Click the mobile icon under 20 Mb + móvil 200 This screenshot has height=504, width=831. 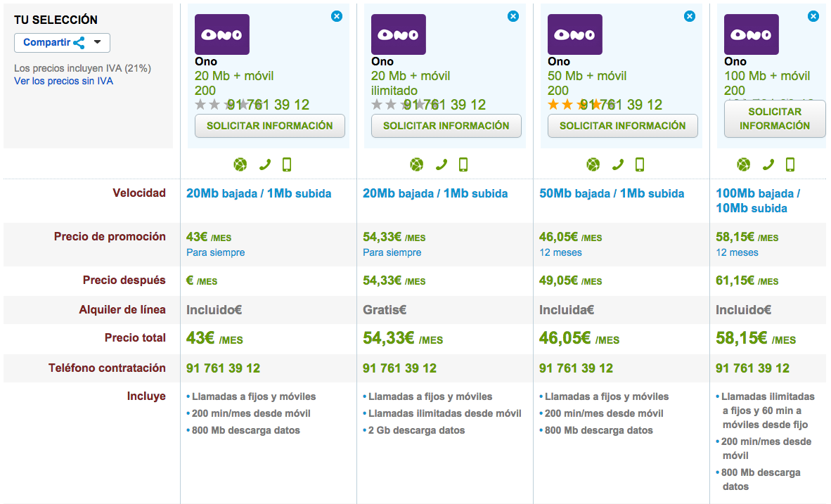(x=287, y=164)
